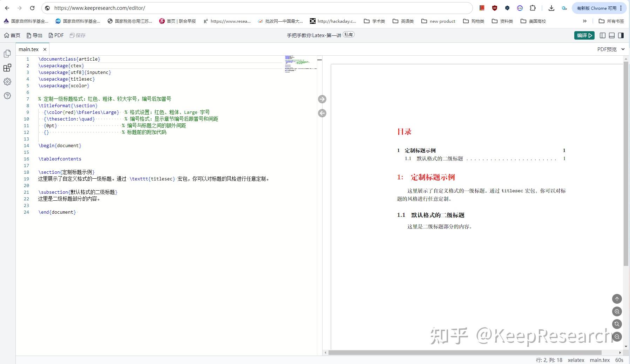Zoom into the PDF preview
The width and height of the screenshot is (630, 364).
pos(616,311)
